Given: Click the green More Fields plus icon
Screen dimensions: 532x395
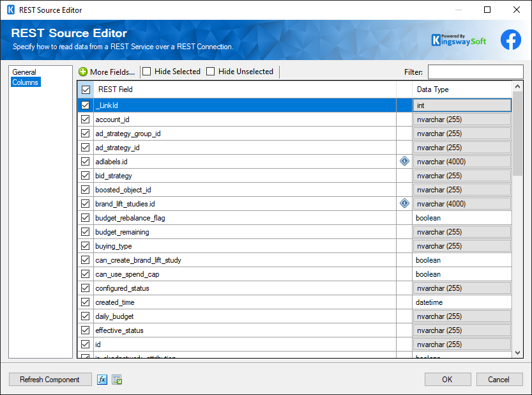Looking at the screenshot, I should pos(83,72).
